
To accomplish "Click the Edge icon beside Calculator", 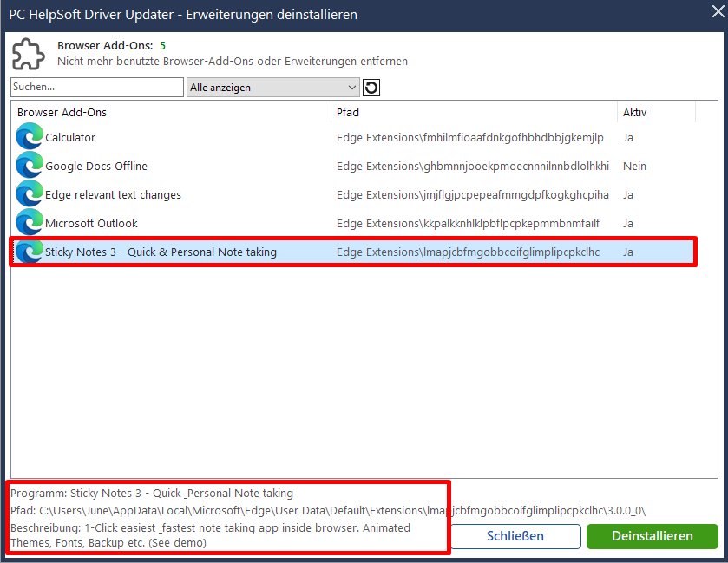I will [x=30, y=137].
